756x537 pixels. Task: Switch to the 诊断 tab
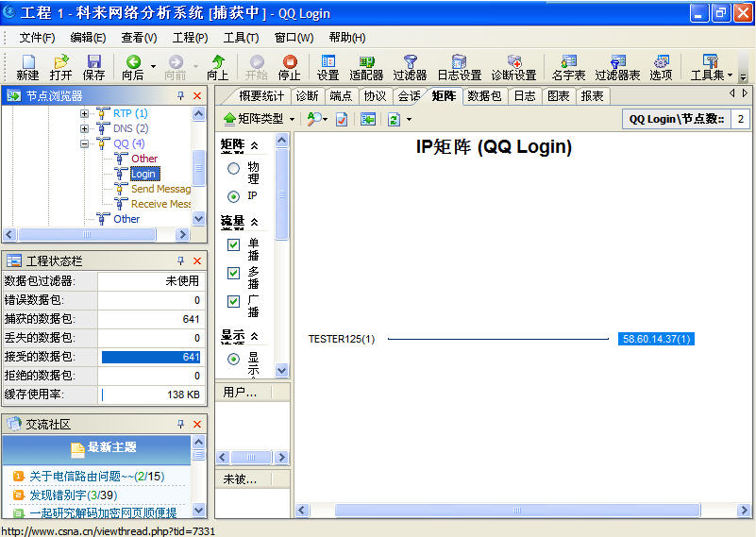pos(307,96)
